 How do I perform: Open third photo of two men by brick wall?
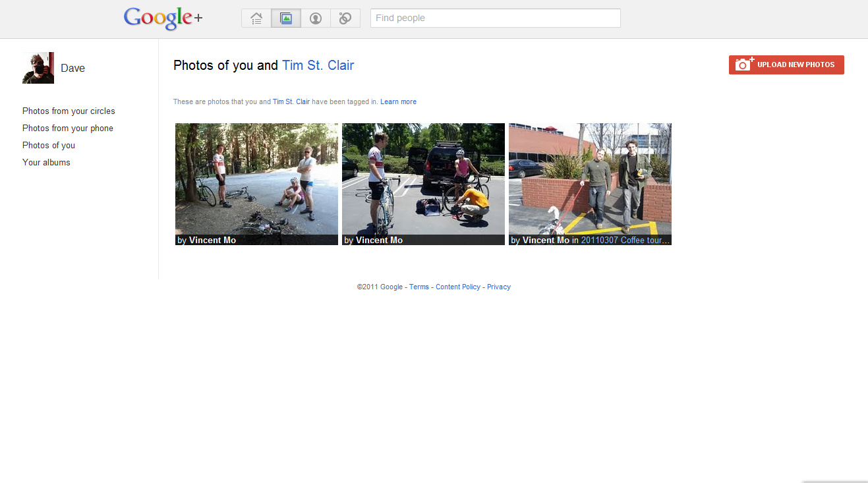[590, 178]
